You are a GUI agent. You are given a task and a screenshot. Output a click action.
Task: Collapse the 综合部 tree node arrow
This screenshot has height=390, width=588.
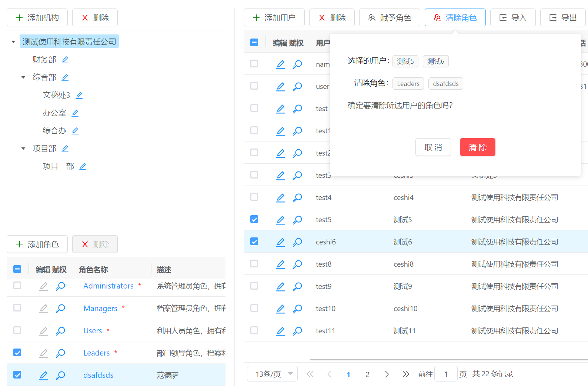23,77
